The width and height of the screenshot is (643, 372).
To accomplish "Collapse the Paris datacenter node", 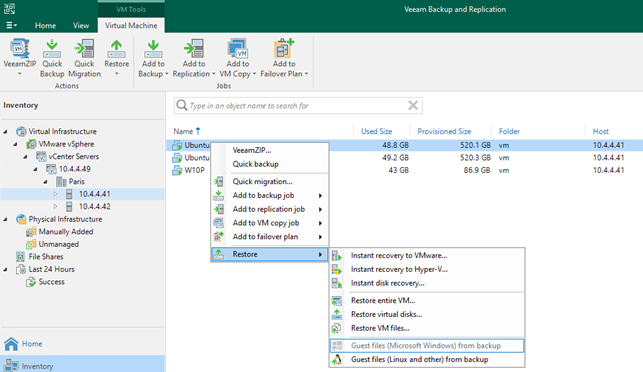I will (x=46, y=182).
